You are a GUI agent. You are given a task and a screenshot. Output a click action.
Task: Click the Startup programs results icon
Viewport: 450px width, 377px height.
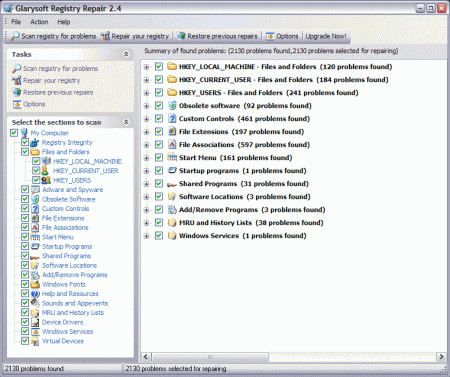coord(172,170)
